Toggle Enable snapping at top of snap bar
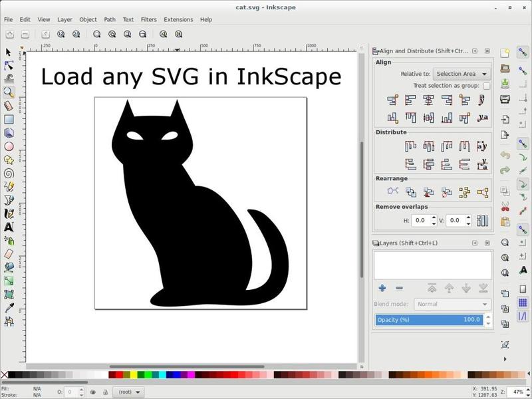 pos(523,53)
